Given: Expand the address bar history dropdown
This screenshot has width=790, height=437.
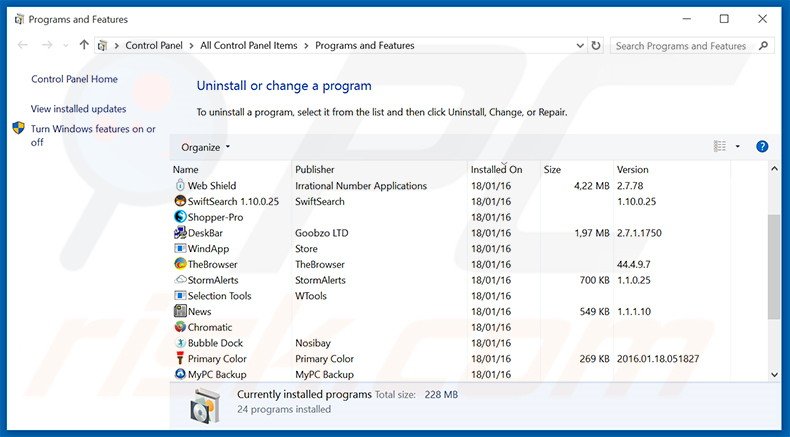Looking at the screenshot, I should tap(580, 45).
